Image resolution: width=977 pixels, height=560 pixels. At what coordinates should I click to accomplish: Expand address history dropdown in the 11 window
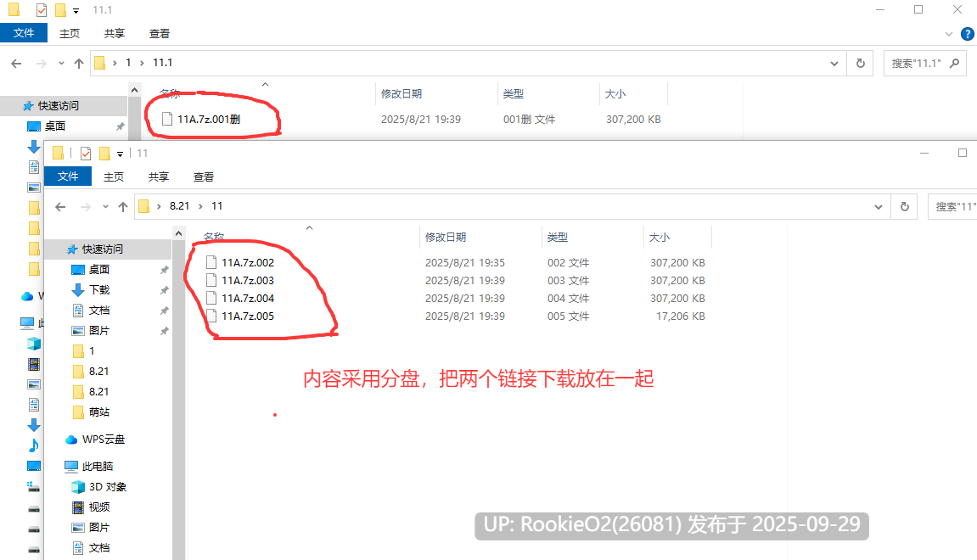(x=878, y=207)
